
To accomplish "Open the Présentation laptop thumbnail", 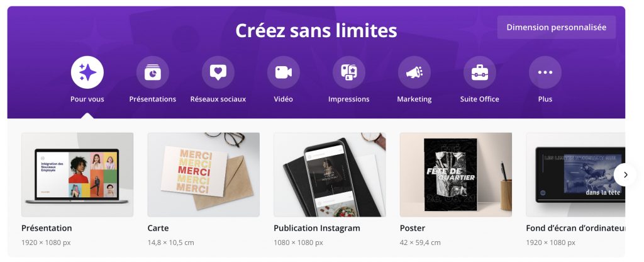I will 77,174.
